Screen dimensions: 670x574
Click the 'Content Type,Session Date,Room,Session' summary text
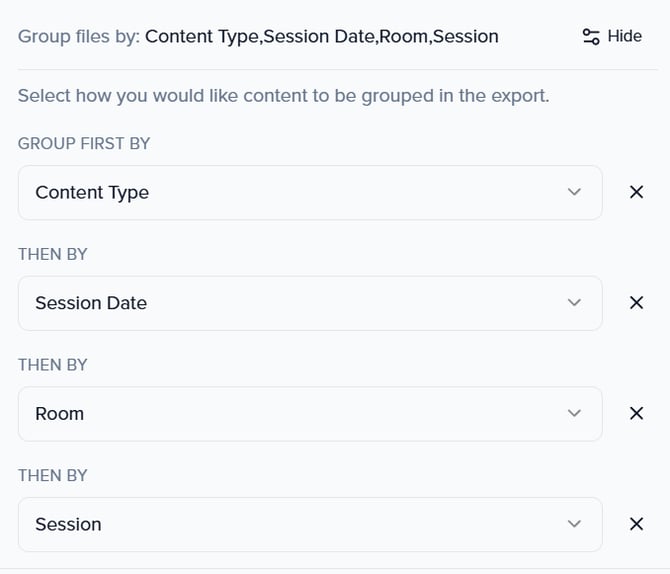coord(321,37)
